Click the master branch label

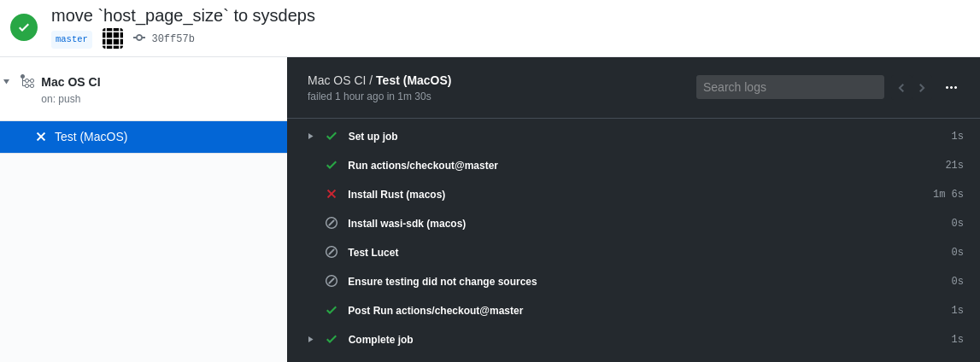click(72, 39)
